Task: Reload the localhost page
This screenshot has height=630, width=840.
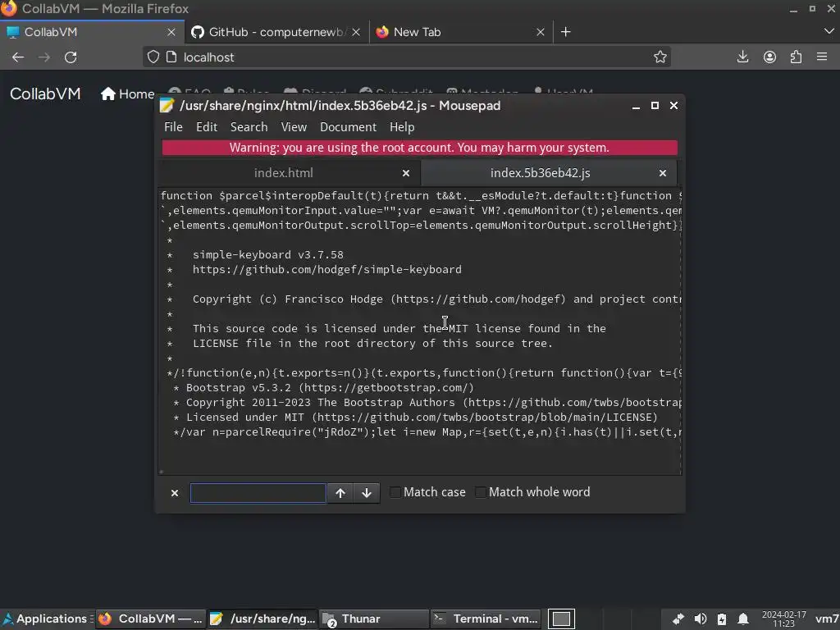Action: click(x=71, y=57)
